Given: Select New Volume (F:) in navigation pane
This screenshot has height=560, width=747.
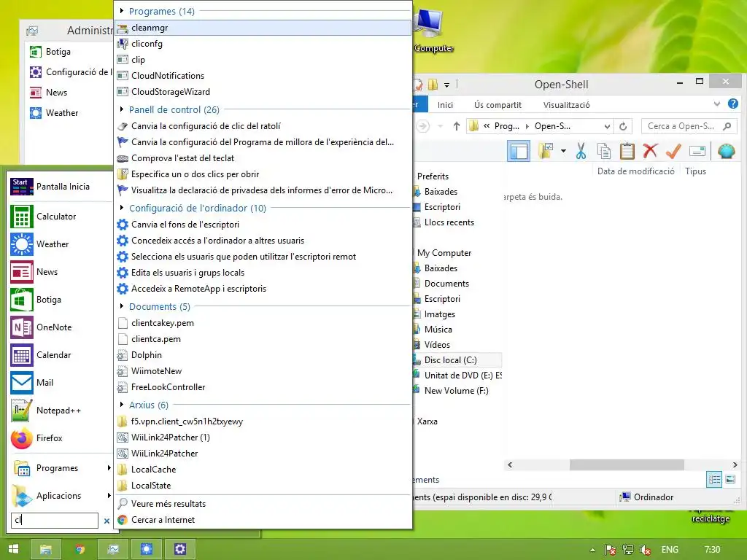Looking at the screenshot, I should [x=457, y=391].
